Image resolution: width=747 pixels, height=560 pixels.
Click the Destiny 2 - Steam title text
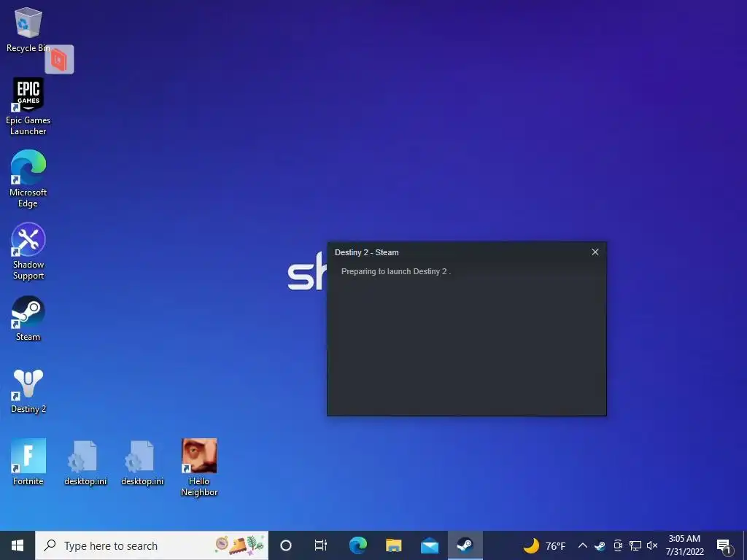click(x=366, y=252)
